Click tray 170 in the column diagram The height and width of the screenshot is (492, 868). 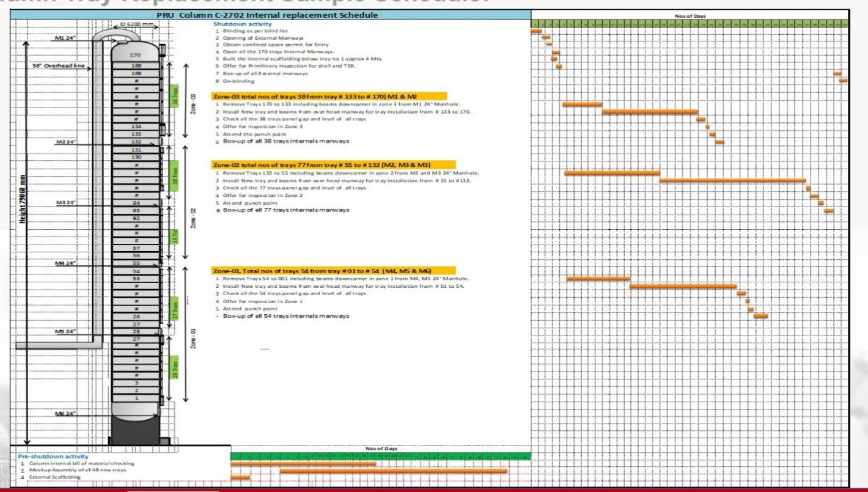point(136,55)
